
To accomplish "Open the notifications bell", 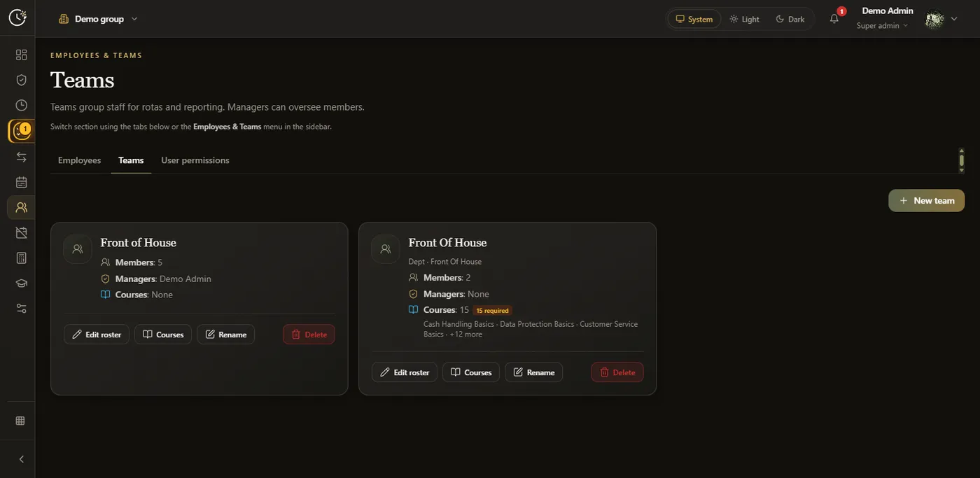I will [x=834, y=19].
